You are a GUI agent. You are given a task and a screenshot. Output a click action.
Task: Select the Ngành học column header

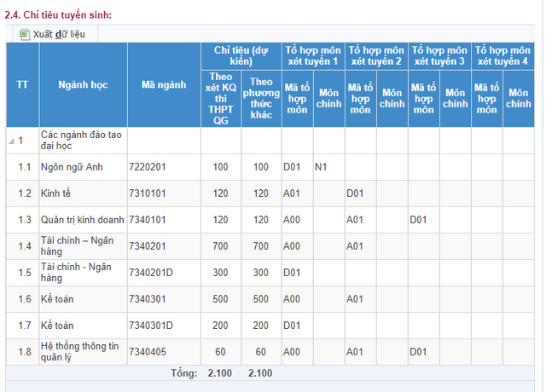click(83, 85)
